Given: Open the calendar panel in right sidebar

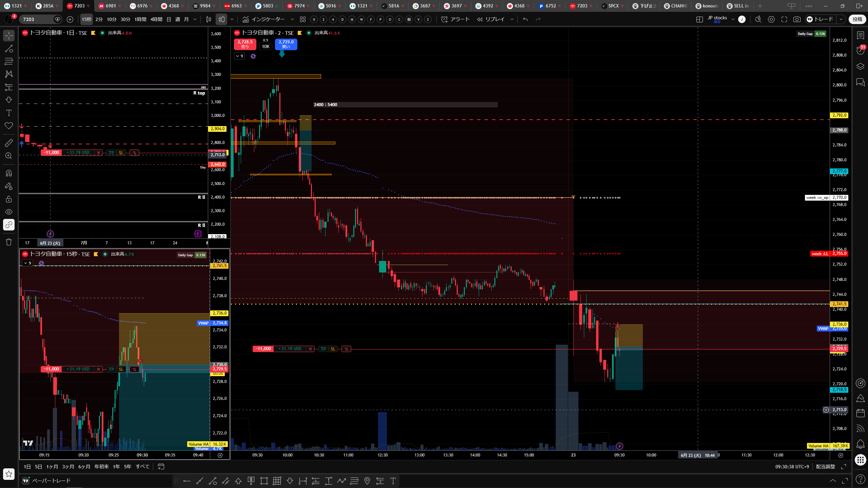Looking at the screenshot, I should [x=860, y=412].
